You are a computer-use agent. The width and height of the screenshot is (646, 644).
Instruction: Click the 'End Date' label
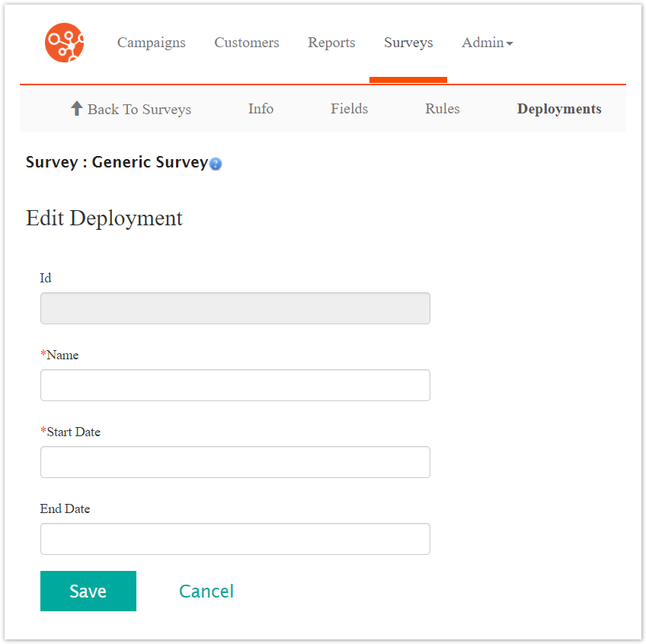click(x=65, y=509)
